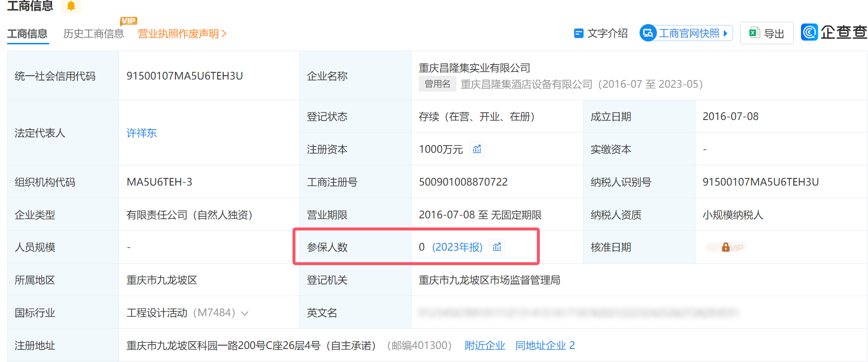
Task: Switch to 工商信息 tab
Action: [27, 34]
